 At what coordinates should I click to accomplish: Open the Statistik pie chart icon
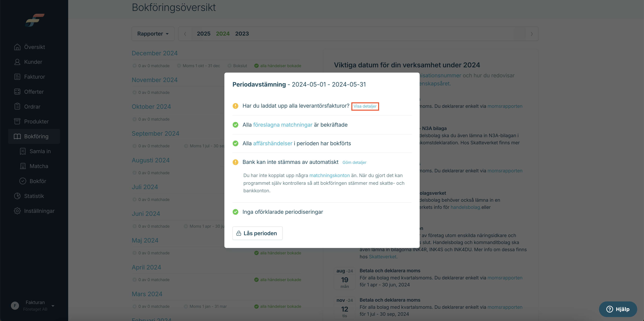[17, 196]
